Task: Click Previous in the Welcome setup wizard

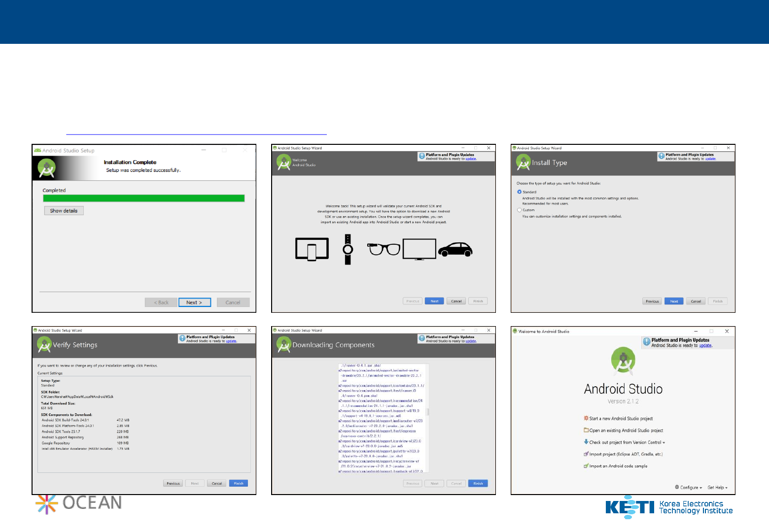Action: (413, 301)
